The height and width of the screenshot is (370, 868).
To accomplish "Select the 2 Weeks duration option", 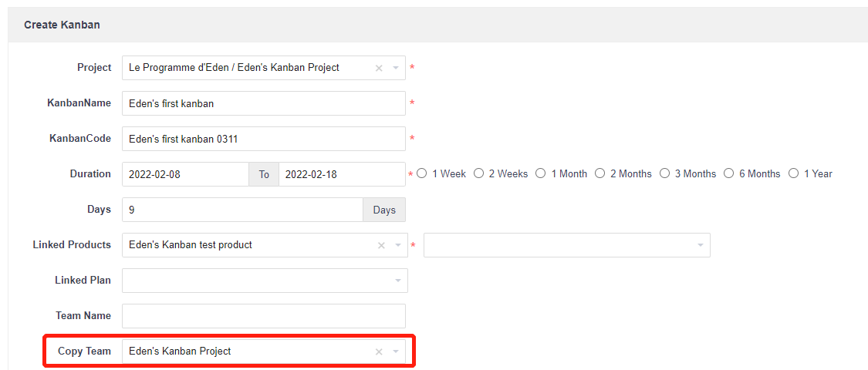I will tap(479, 174).
